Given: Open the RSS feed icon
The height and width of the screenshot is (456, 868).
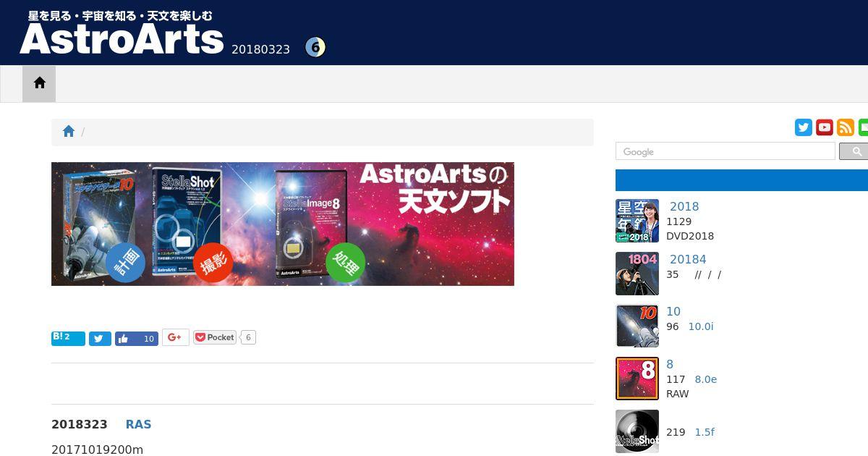Looking at the screenshot, I should click(846, 127).
